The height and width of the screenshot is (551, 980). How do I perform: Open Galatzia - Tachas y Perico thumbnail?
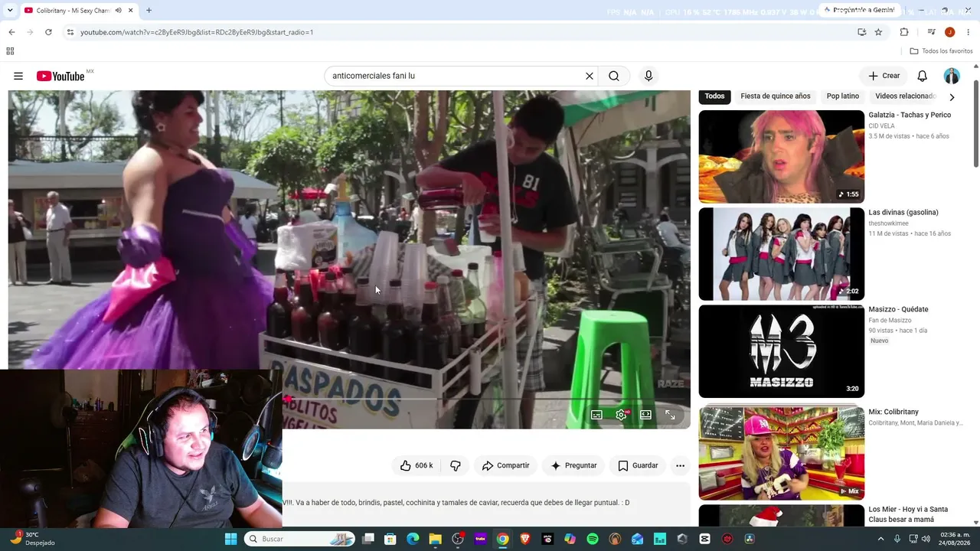pyautogui.click(x=782, y=157)
